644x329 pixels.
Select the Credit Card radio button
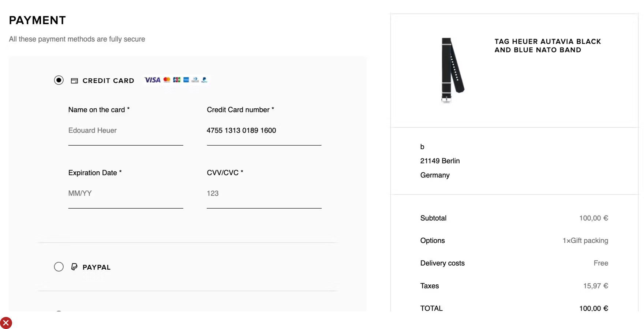click(x=59, y=80)
